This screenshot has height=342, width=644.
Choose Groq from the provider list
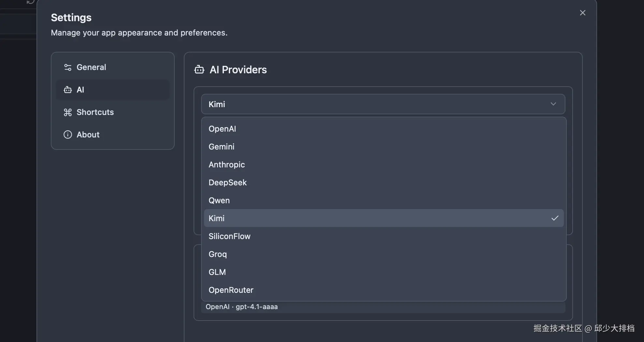tap(218, 254)
